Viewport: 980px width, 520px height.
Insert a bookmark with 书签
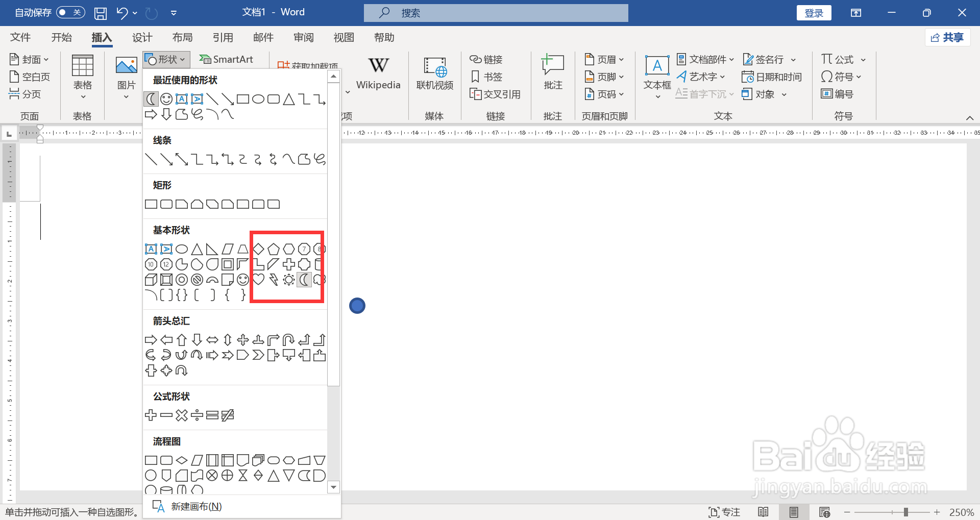[x=487, y=77]
